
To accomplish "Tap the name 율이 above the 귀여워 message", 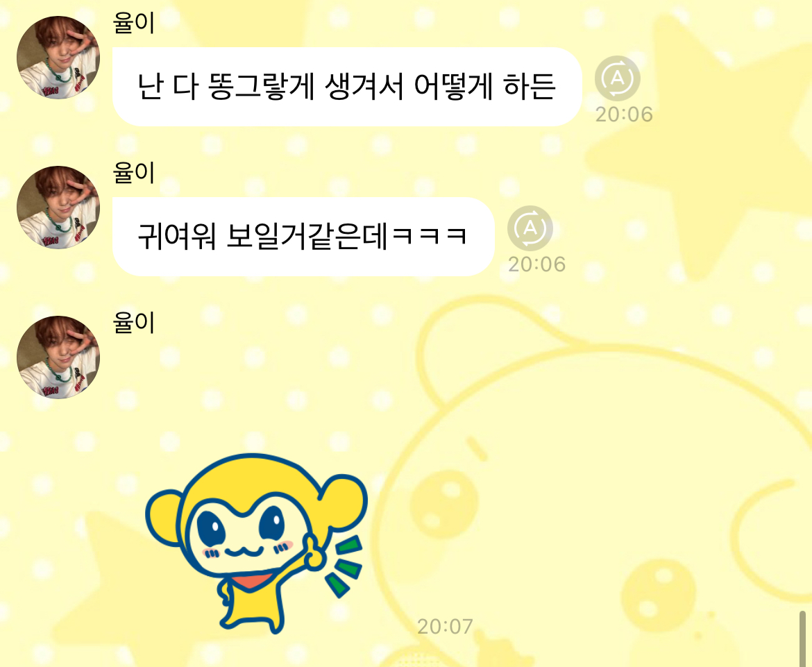I will 134,172.
